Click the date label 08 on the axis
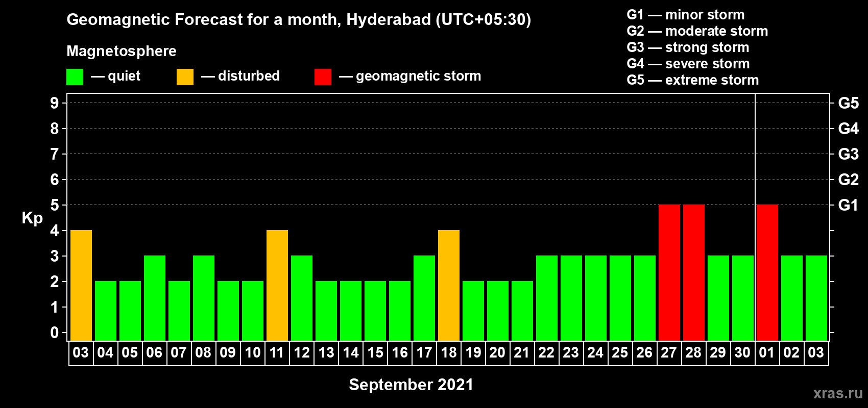This screenshot has height=408, width=868. click(203, 352)
